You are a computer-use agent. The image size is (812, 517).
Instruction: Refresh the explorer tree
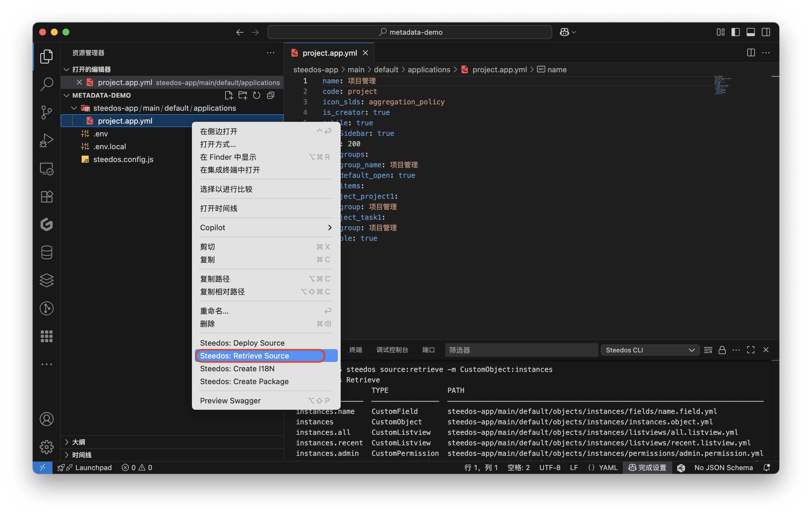(257, 95)
